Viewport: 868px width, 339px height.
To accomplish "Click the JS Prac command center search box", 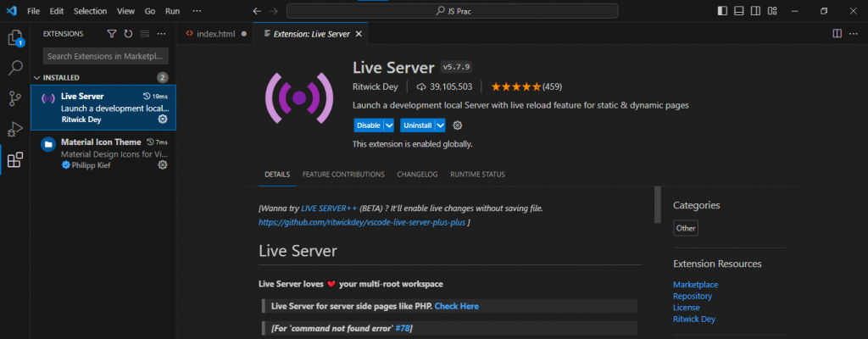I will [x=453, y=11].
